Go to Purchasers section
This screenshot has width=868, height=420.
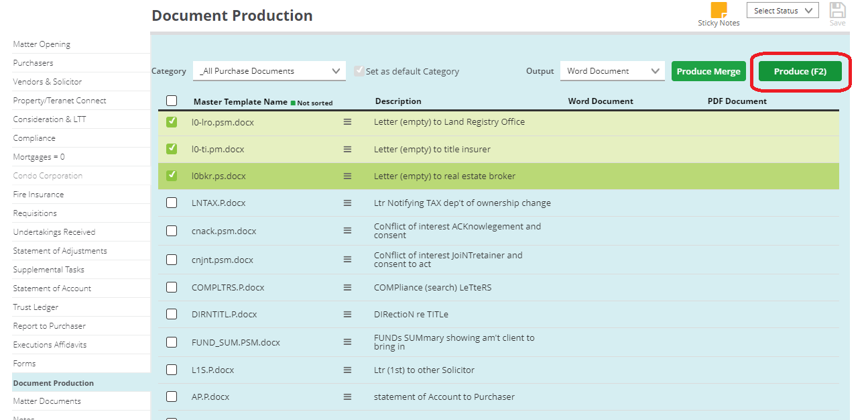click(x=33, y=63)
